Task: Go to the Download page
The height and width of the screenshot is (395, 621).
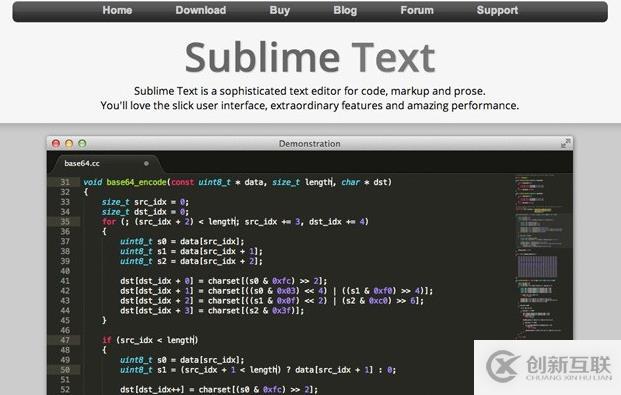Action: point(201,10)
